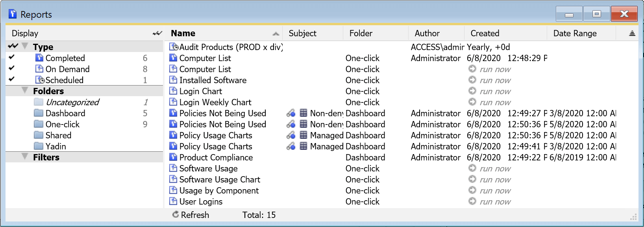Expand the Filters section
Screen dimensions: 644x227
[x=25, y=157]
